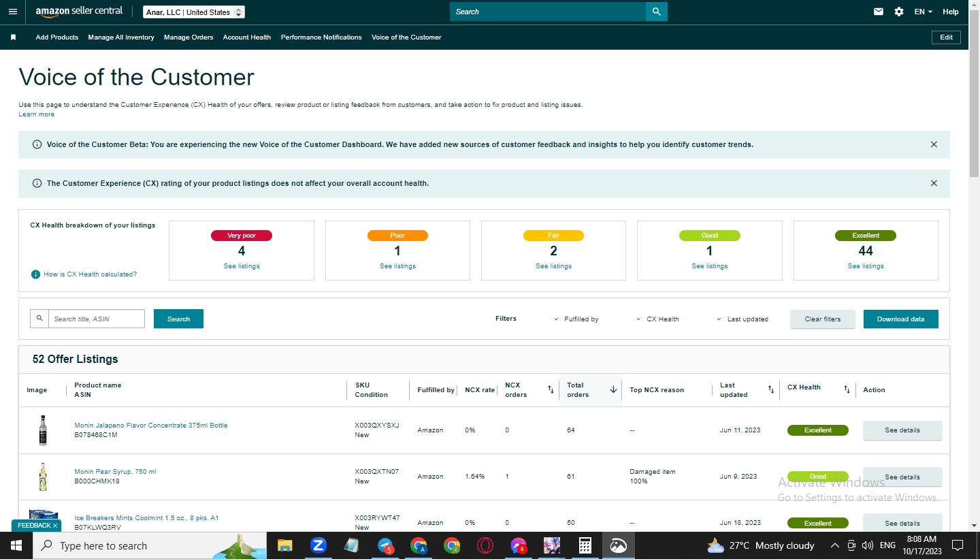Open the Notepad app on the taskbar

click(351, 545)
